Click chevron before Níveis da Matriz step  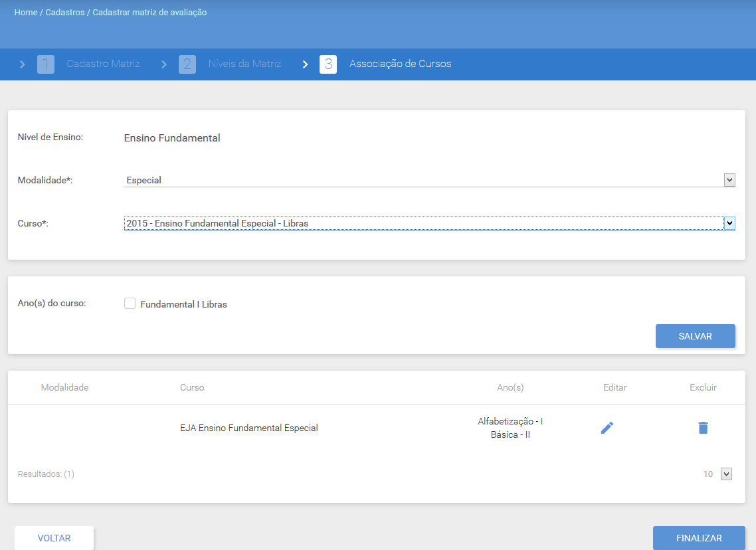[x=164, y=64]
